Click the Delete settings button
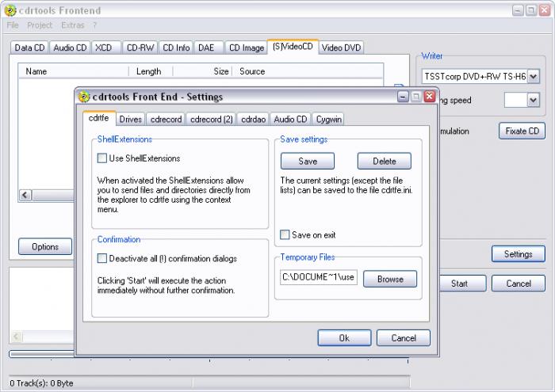The image size is (555, 392). pos(385,162)
